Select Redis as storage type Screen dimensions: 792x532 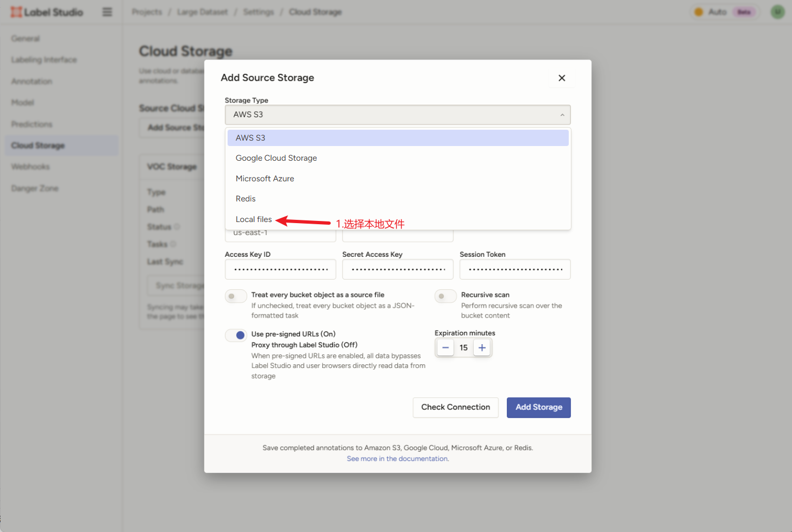pos(398,199)
